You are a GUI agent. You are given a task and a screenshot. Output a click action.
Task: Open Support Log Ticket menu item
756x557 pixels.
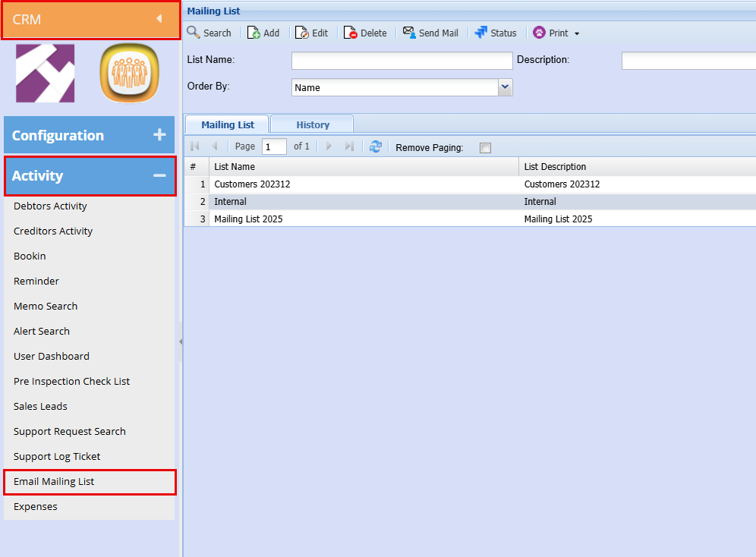tap(57, 456)
